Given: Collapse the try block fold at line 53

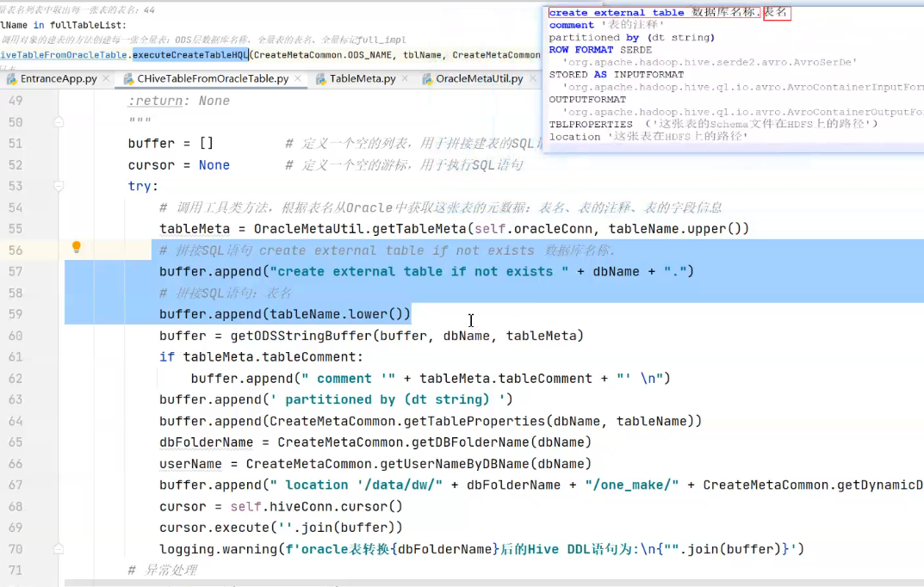Looking at the screenshot, I should (59, 186).
